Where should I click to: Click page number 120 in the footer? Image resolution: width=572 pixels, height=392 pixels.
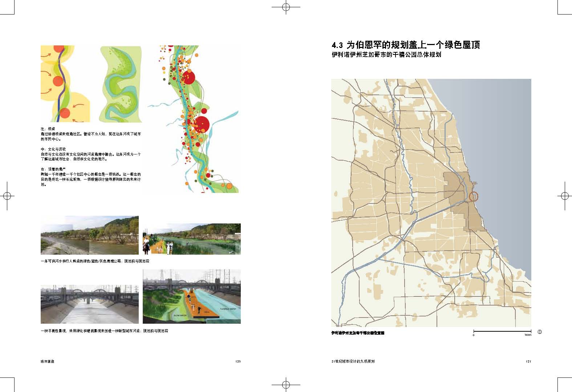click(x=238, y=361)
